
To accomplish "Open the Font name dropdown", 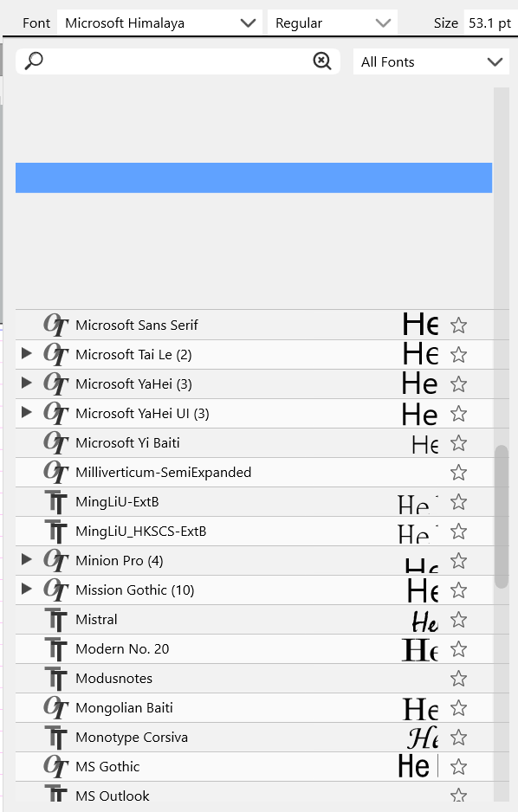I will tap(159, 23).
